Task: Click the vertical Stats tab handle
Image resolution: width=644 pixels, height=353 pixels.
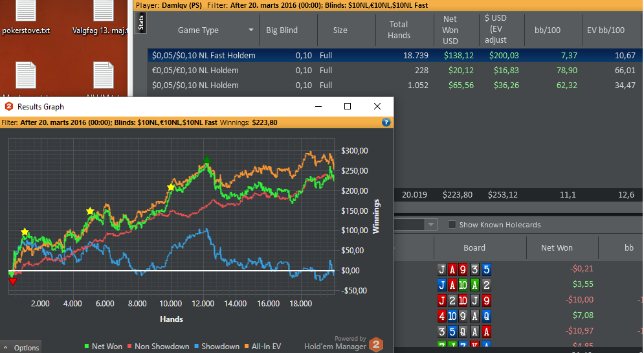Action: click(x=141, y=23)
